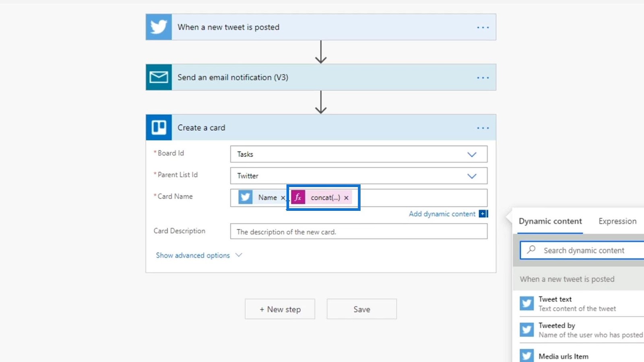The width and height of the screenshot is (644, 362).
Task: Collapse the Create a card step header
Action: coord(321,128)
